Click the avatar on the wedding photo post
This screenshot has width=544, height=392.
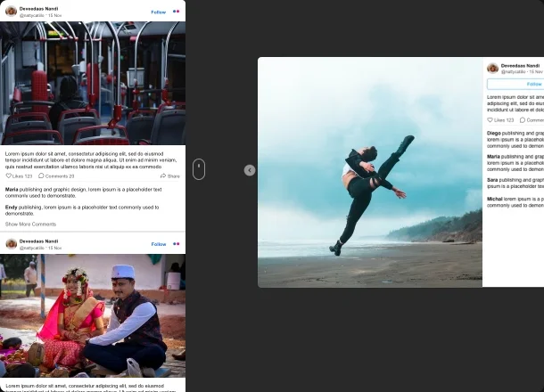[x=11, y=243]
